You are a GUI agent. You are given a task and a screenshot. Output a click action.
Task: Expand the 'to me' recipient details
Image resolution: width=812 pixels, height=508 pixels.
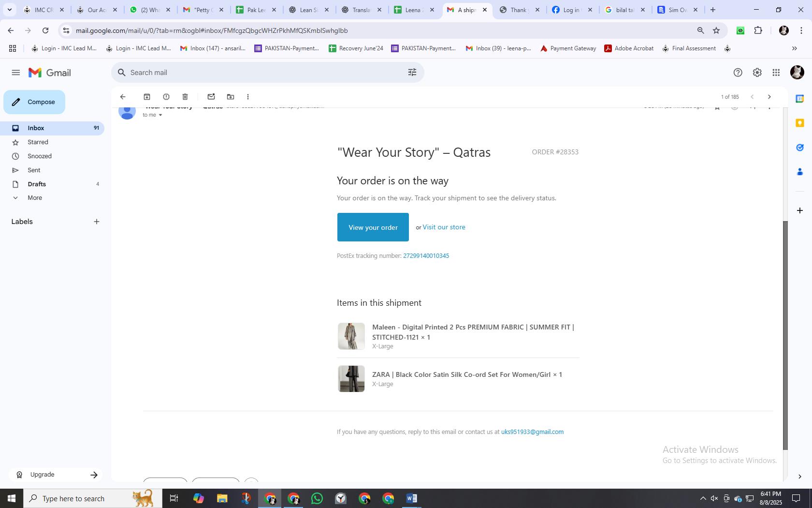(160, 115)
